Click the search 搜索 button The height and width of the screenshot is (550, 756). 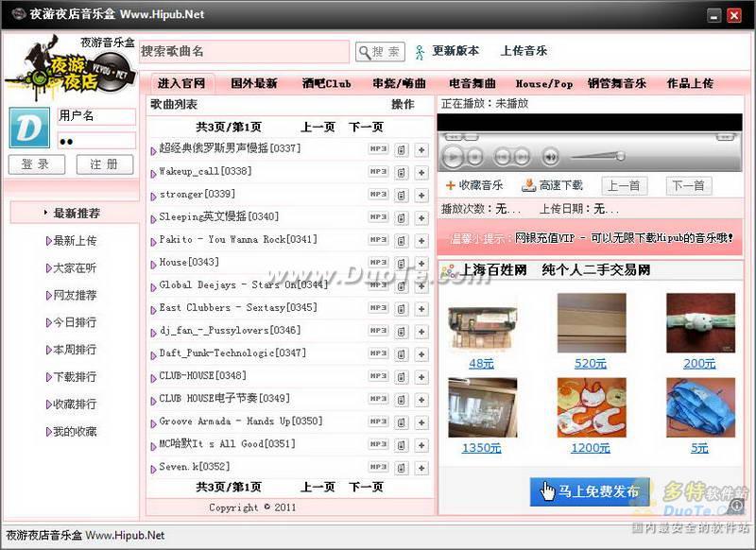tap(380, 52)
